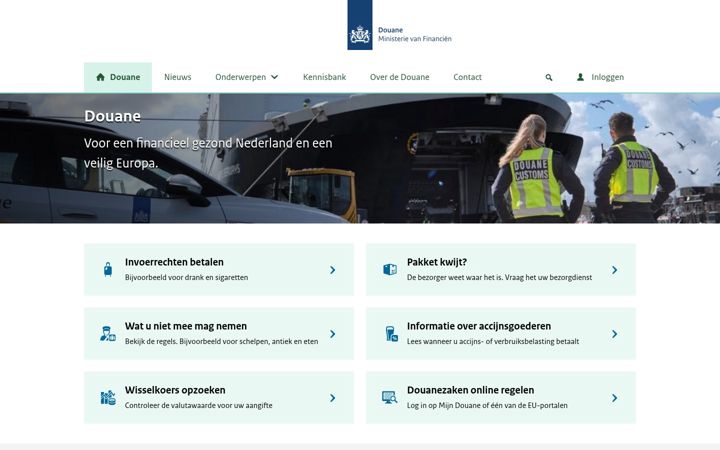Click chevron on Wat u niet mee mag nemen card
720x450 pixels.
click(332, 334)
